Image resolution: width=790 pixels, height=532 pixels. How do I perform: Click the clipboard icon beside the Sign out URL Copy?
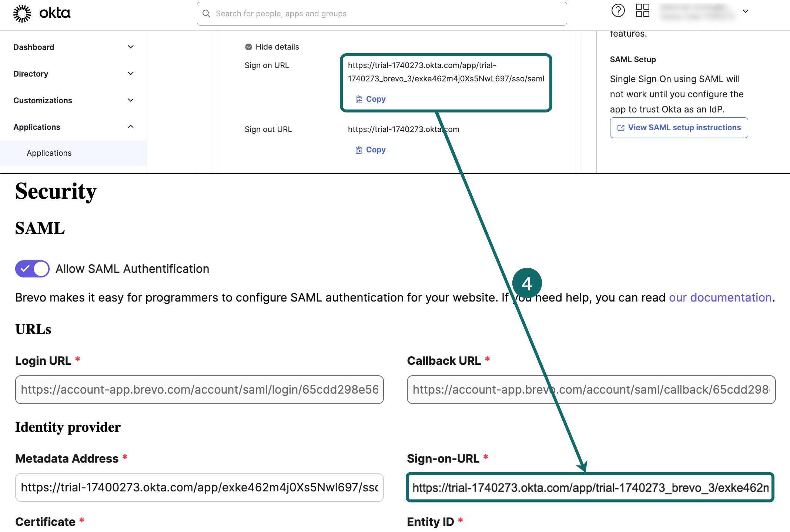359,150
